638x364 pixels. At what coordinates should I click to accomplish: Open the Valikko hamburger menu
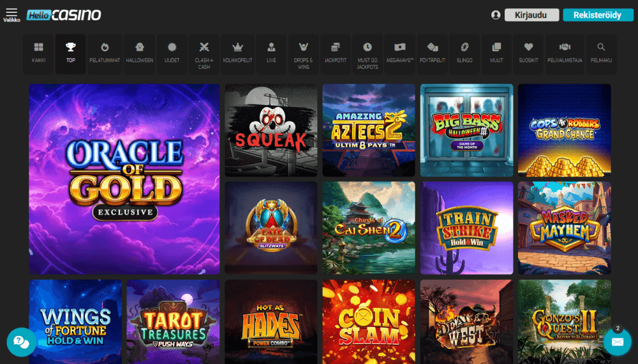point(11,15)
